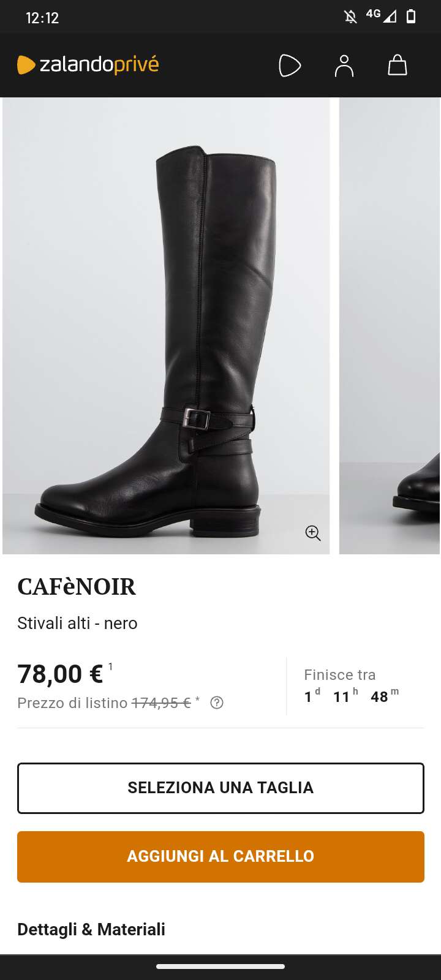Expand the Dettagli & Materiali section
This screenshot has height=980, width=441.
[91, 929]
